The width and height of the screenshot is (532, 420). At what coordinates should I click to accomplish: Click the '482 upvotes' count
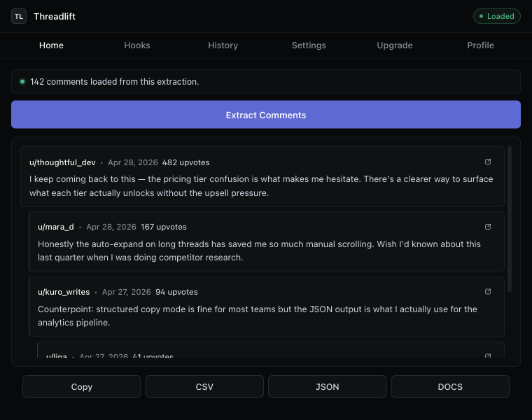pos(185,162)
